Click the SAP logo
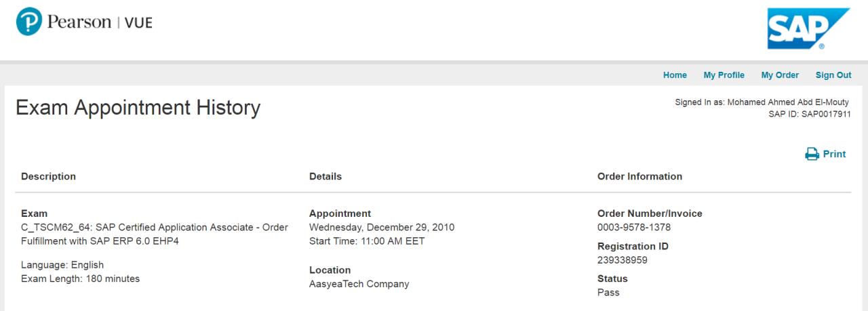868x311 pixels. [808, 29]
